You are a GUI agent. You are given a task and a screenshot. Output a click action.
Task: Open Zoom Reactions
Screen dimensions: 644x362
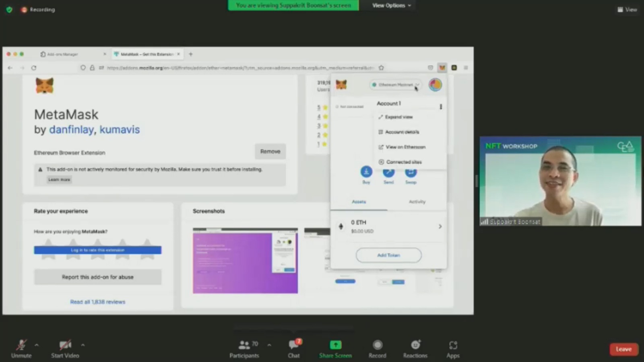pos(415,349)
